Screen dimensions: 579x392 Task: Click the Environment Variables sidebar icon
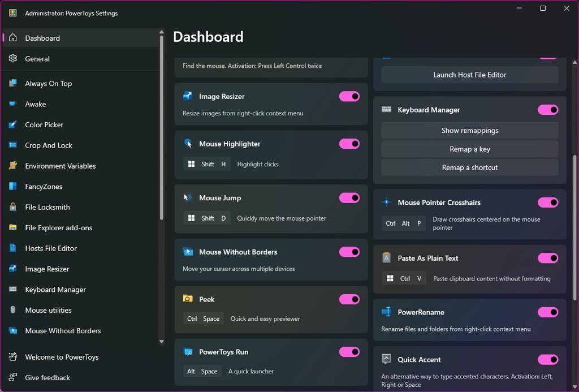coord(13,166)
